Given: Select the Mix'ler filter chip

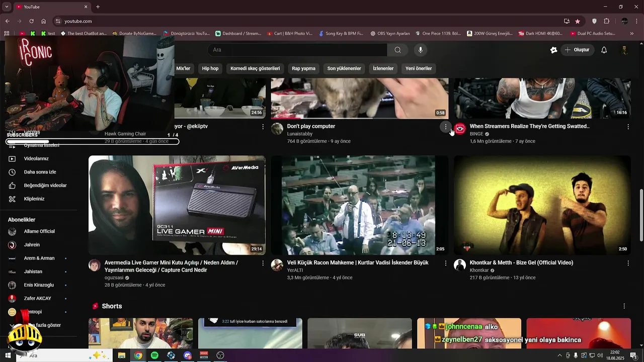Looking at the screenshot, I should [x=183, y=68].
